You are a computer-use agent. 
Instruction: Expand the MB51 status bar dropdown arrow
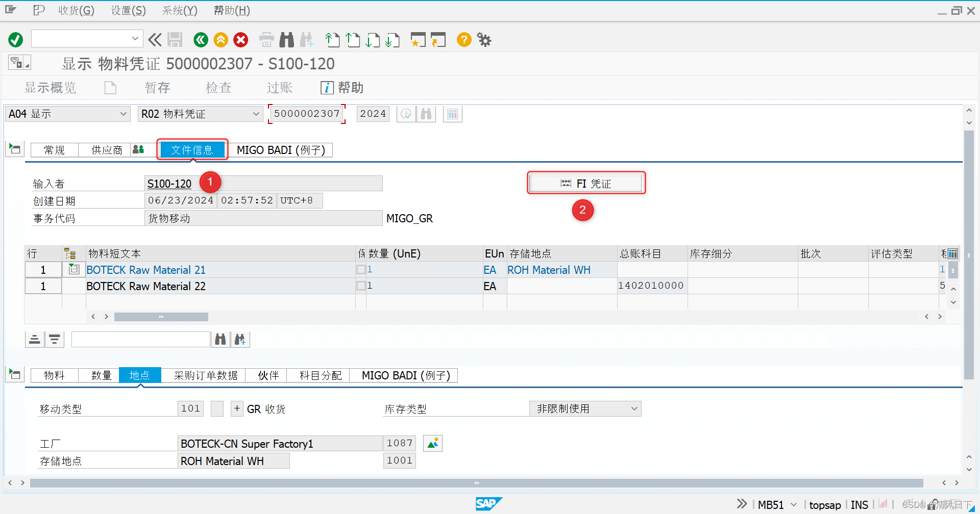(x=794, y=504)
